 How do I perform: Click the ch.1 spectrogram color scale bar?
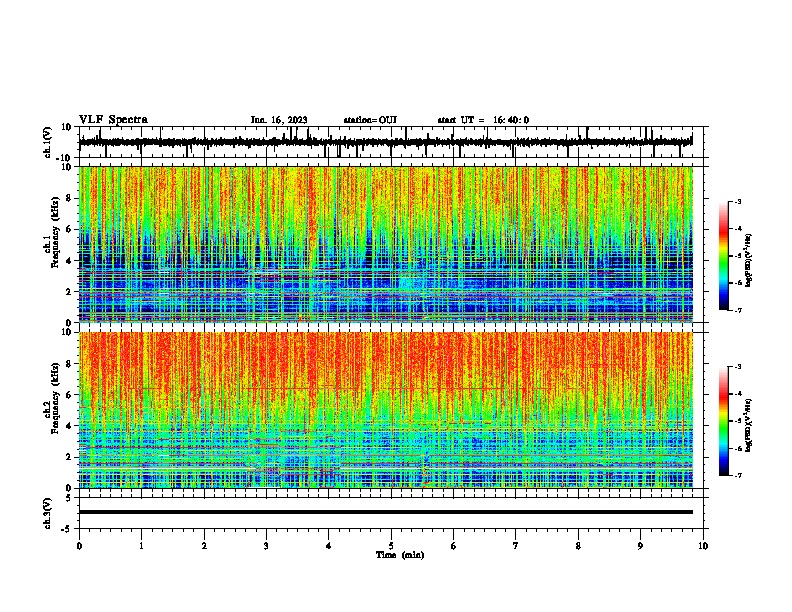(x=723, y=256)
